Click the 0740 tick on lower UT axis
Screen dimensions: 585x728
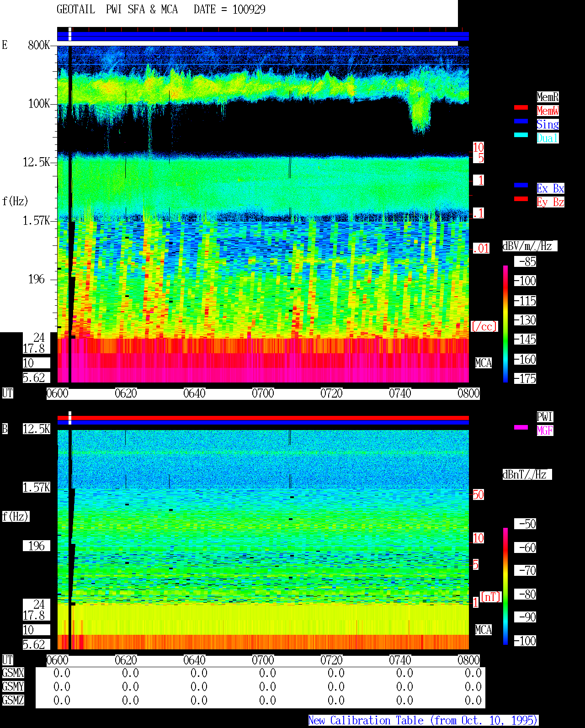(x=400, y=660)
